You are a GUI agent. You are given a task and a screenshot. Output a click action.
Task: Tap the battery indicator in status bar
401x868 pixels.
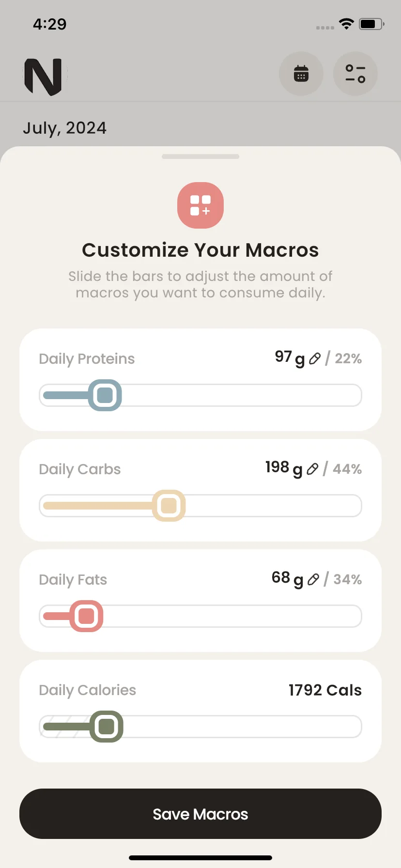(x=371, y=24)
